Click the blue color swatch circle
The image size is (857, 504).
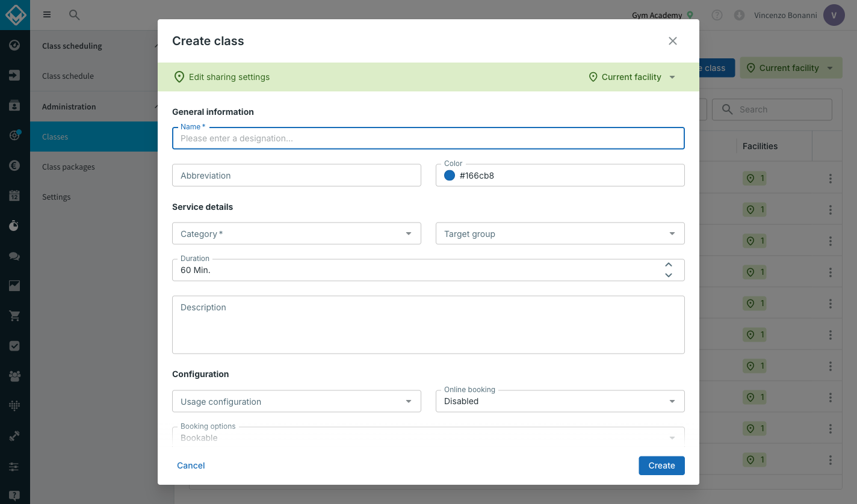pyautogui.click(x=450, y=176)
